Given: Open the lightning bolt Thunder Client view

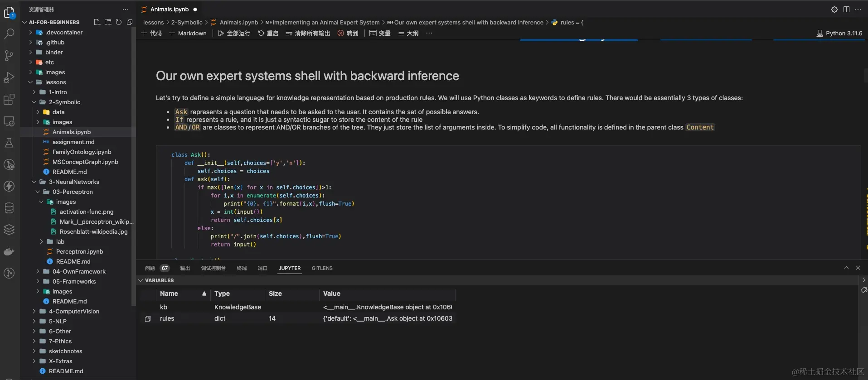Looking at the screenshot, I should coord(9,186).
